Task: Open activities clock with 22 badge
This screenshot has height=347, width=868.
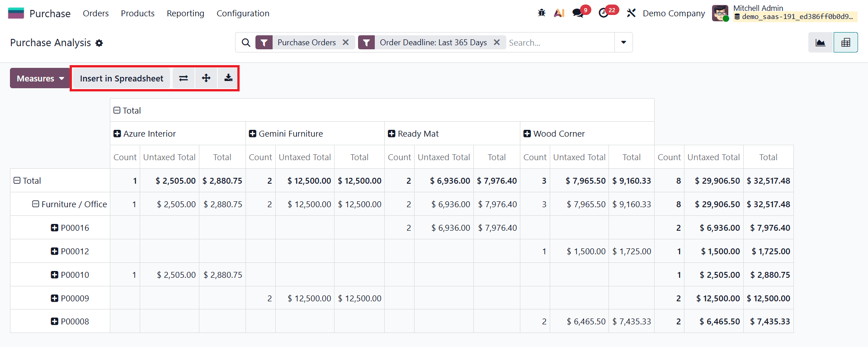Action: coord(604,13)
